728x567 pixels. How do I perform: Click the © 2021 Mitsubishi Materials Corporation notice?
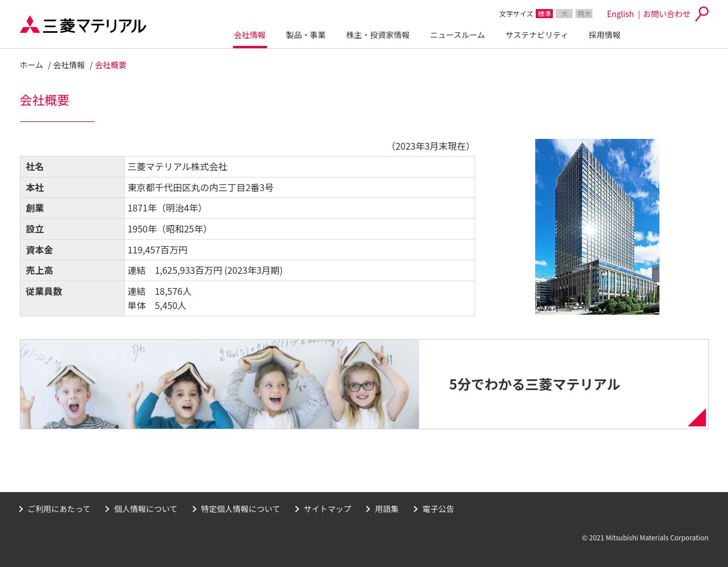coord(645,538)
